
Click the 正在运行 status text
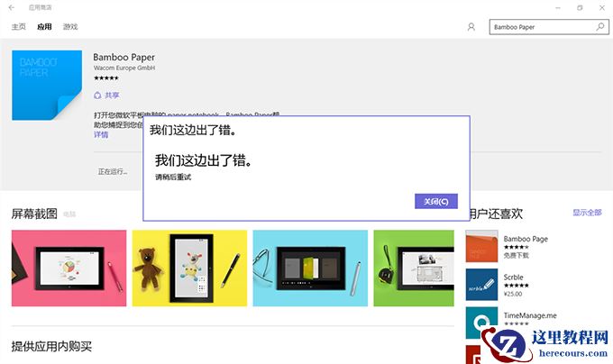click(x=113, y=171)
